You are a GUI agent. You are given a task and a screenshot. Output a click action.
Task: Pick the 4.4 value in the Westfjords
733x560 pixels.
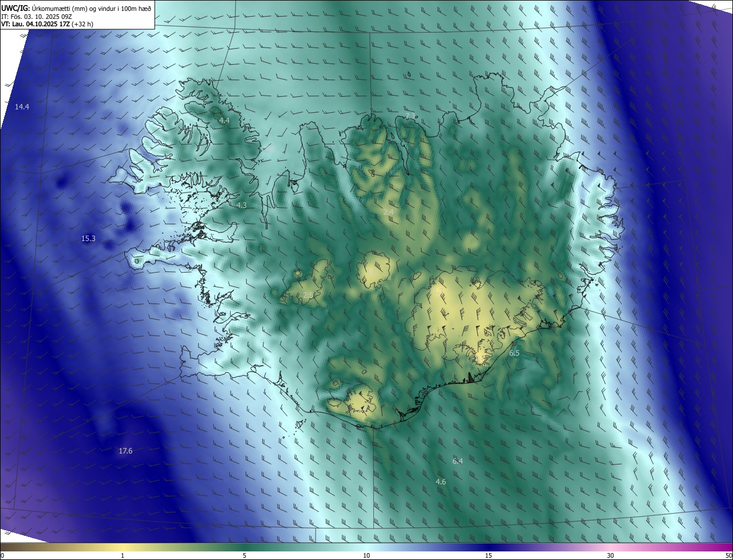coord(224,121)
